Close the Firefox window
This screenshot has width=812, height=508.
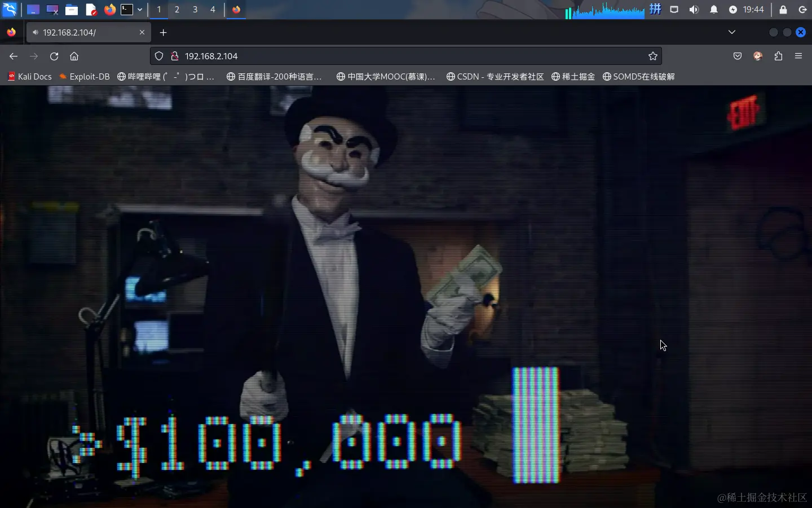point(801,32)
